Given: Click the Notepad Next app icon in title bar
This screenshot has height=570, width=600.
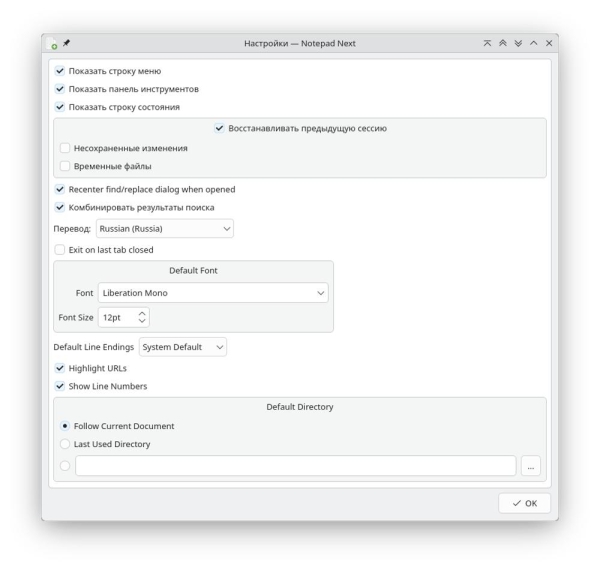Looking at the screenshot, I should click(52, 43).
